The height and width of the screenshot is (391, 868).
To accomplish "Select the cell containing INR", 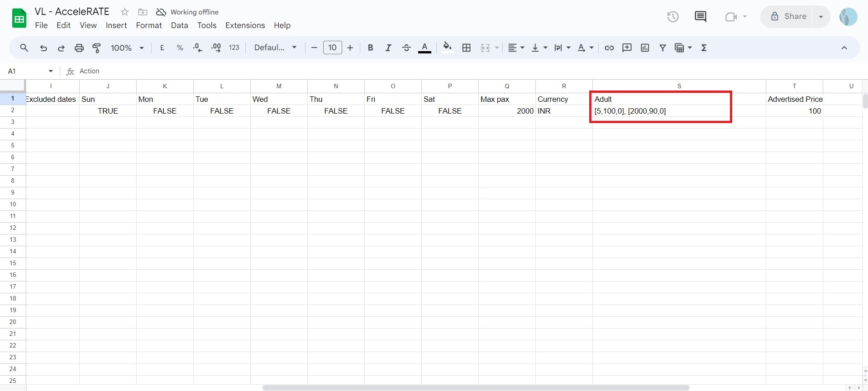I will coord(563,111).
